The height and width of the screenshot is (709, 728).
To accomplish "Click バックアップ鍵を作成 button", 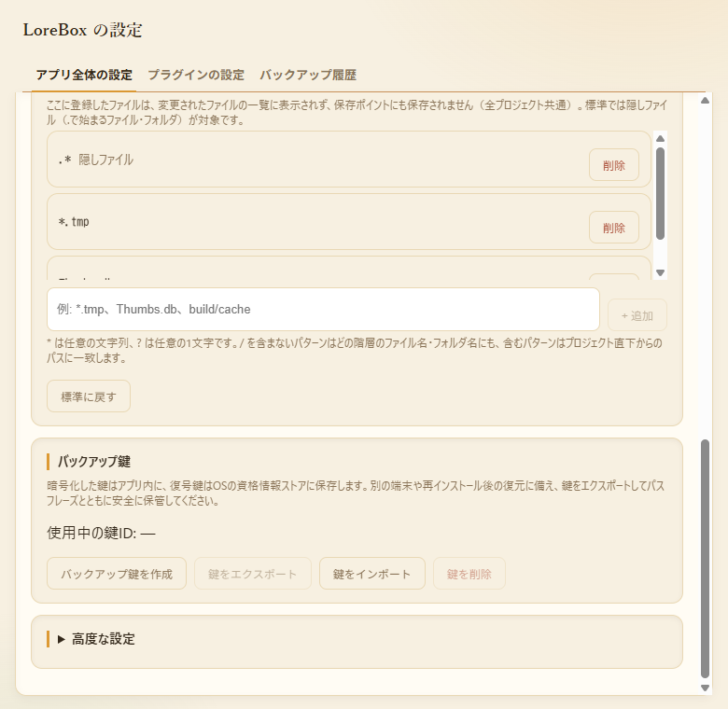I will coord(117,574).
